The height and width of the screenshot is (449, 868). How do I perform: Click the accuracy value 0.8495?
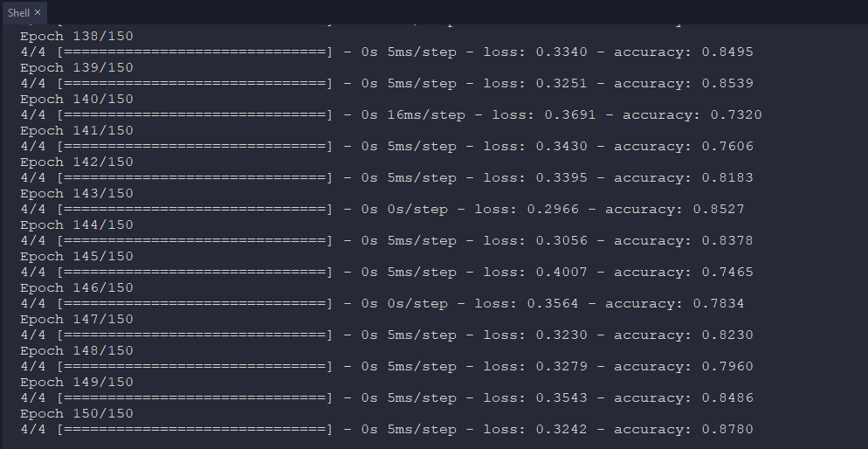point(727,52)
